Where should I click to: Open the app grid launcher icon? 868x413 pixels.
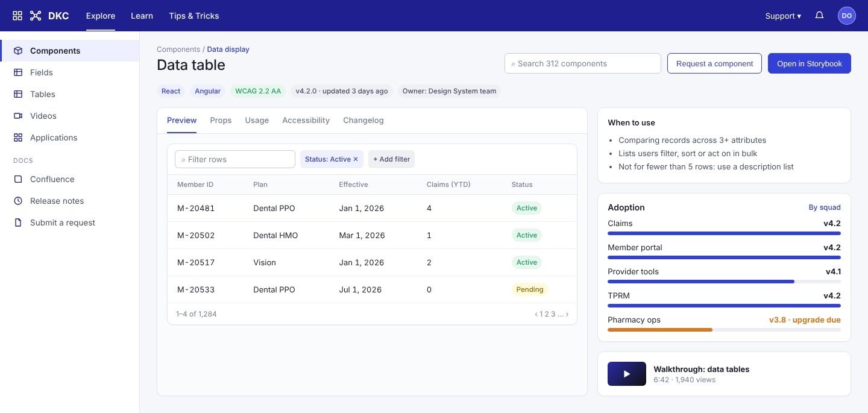pos(17,16)
